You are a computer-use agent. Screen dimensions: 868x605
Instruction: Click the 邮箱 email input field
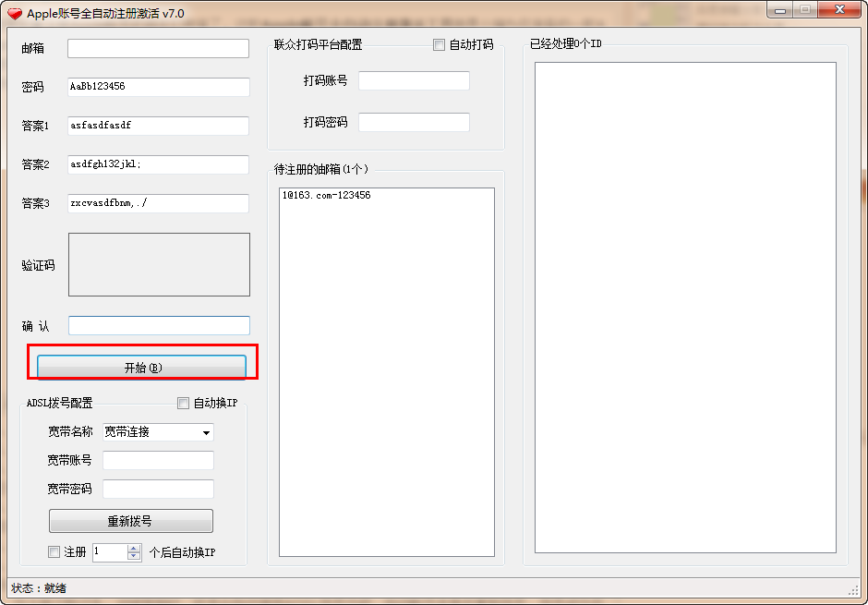(158, 48)
